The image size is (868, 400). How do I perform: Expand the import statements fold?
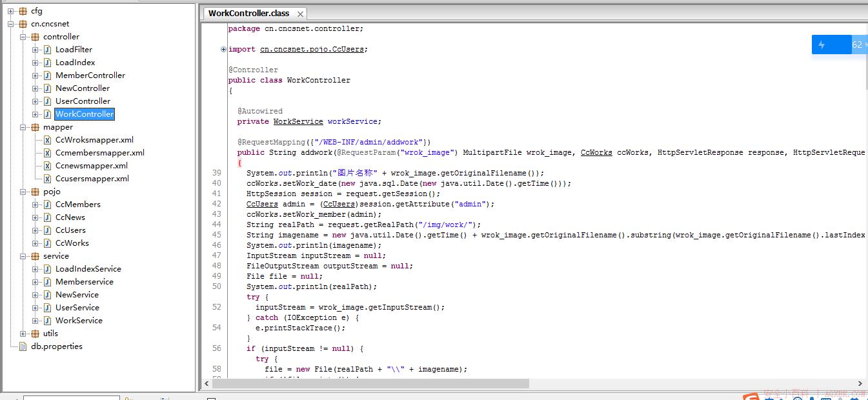coord(223,49)
